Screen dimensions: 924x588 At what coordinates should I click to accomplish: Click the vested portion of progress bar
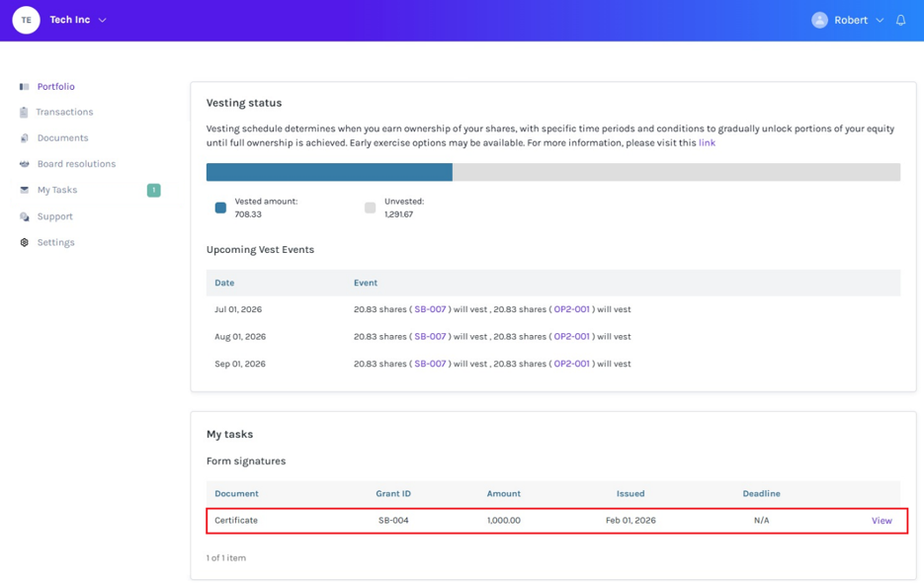click(329, 172)
